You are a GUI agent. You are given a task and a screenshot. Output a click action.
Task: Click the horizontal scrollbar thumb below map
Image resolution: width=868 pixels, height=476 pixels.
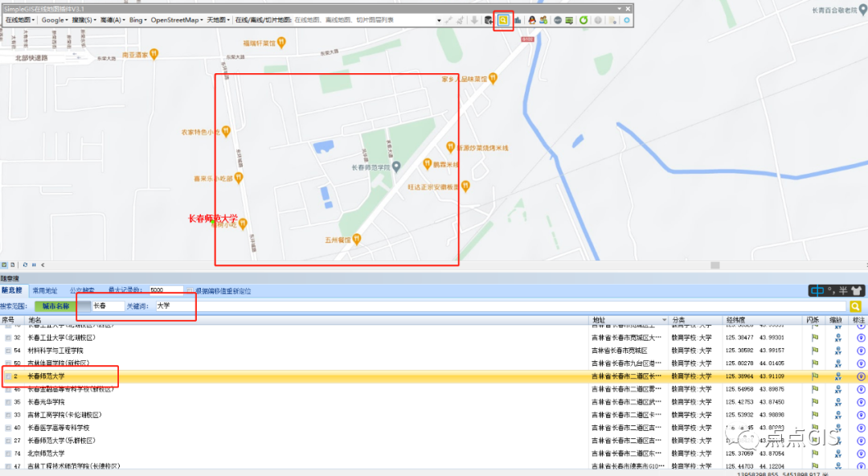[x=714, y=265]
